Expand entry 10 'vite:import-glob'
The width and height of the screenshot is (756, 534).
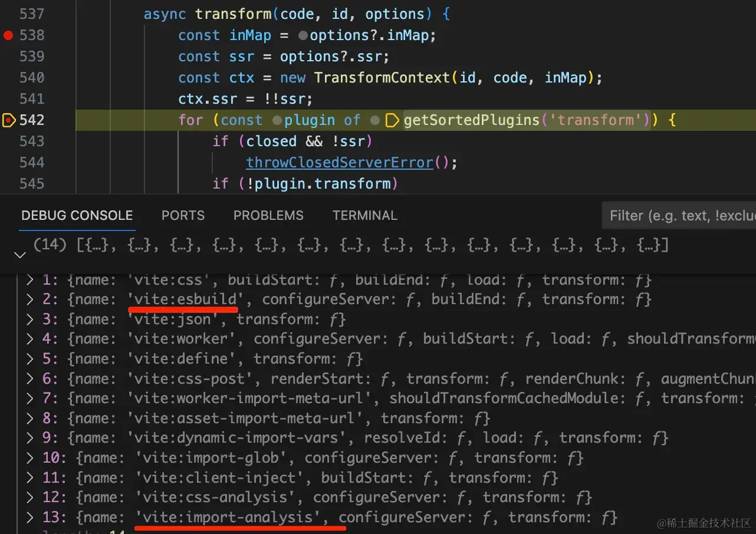30,458
